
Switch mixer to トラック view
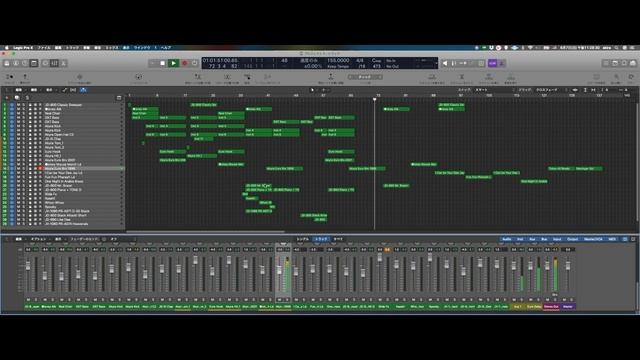[321, 239]
